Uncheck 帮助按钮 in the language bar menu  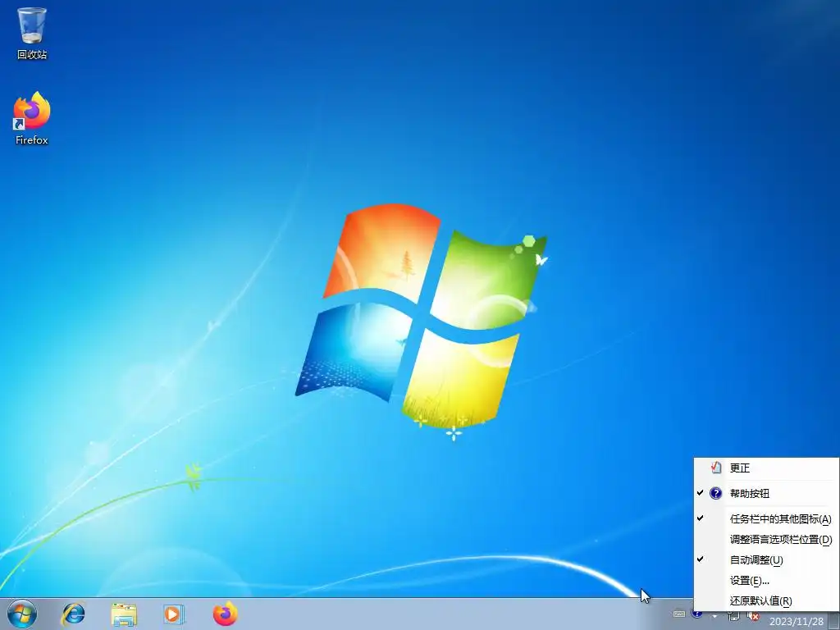pyautogui.click(x=766, y=493)
